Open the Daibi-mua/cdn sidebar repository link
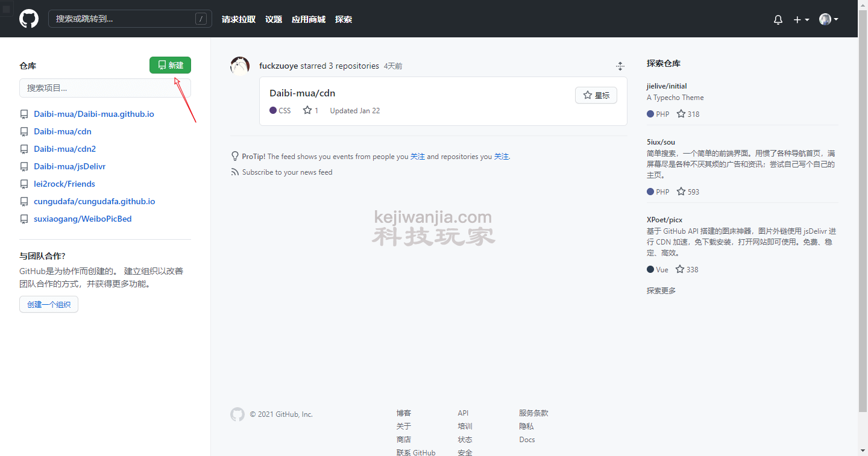Image resolution: width=868 pixels, height=456 pixels. pos(63,131)
